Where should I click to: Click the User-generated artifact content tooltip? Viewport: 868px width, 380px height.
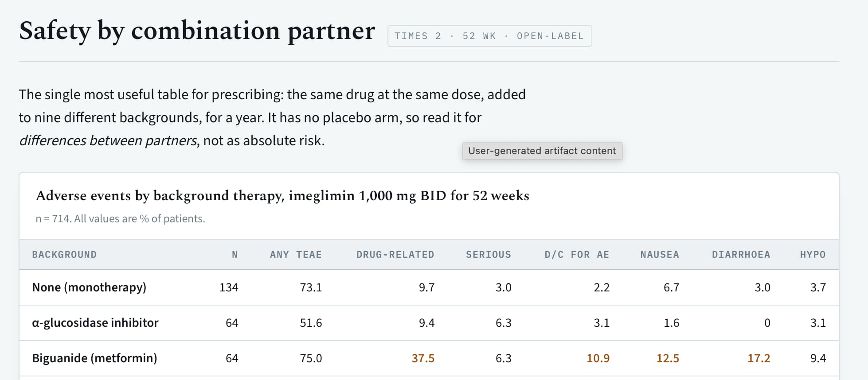point(542,151)
